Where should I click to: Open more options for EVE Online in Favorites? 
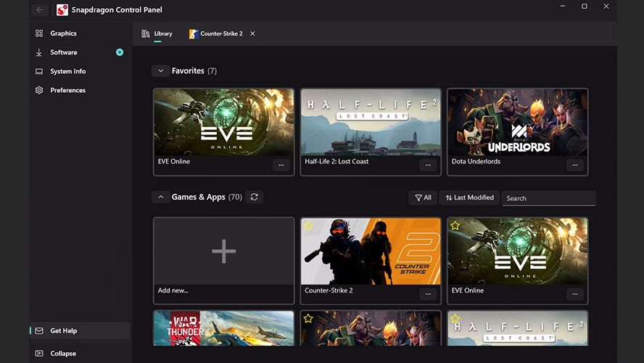[x=281, y=166]
